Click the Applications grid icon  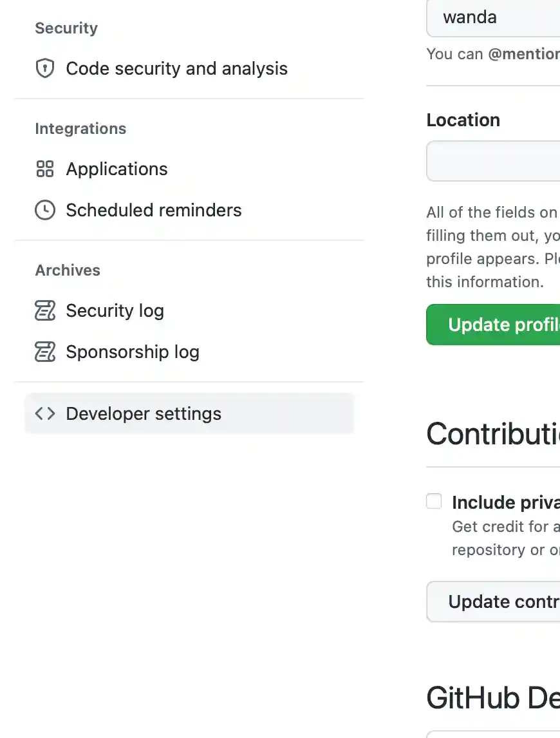(44, 169)
